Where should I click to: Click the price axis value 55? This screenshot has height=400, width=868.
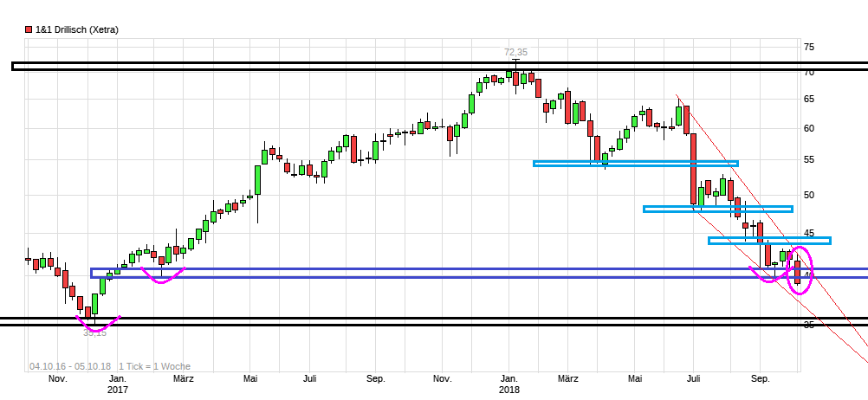pyautogui.click(x=809, y=159)
